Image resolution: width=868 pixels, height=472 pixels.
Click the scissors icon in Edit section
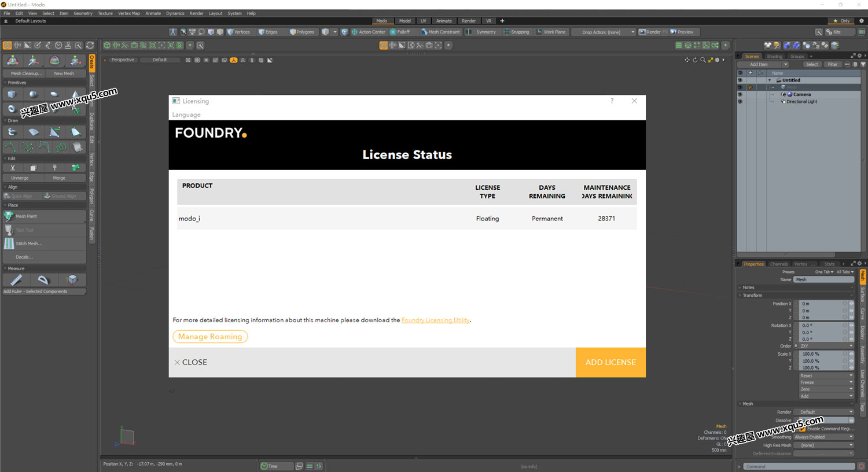tap(12, 168)
